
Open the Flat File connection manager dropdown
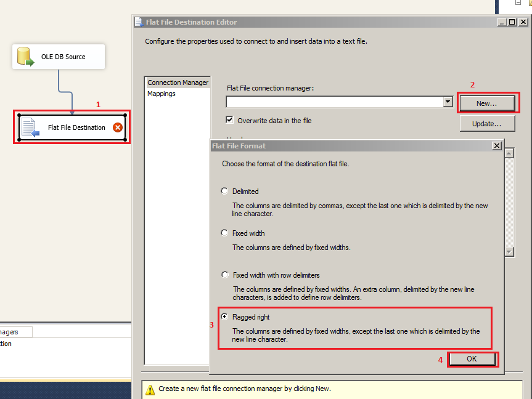tap(448, 102)
